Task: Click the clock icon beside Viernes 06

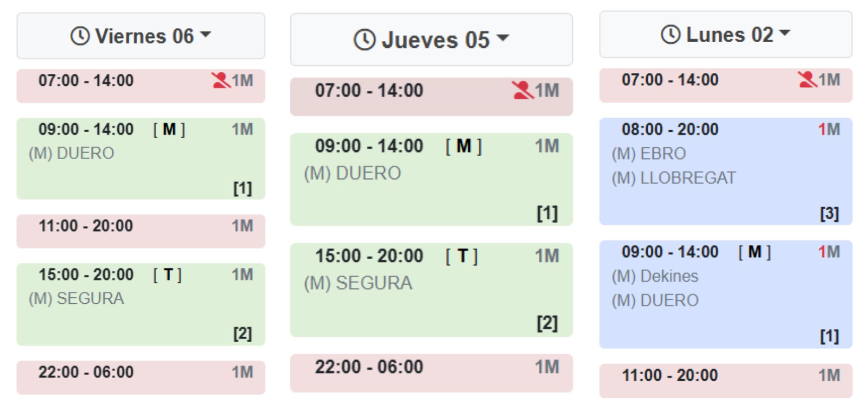Action: point(80,36)
